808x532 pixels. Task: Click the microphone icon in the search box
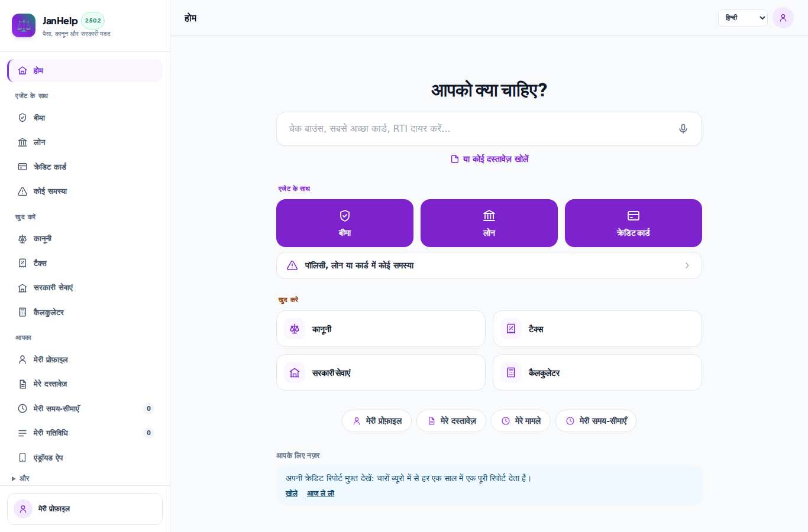click(683, 129)
